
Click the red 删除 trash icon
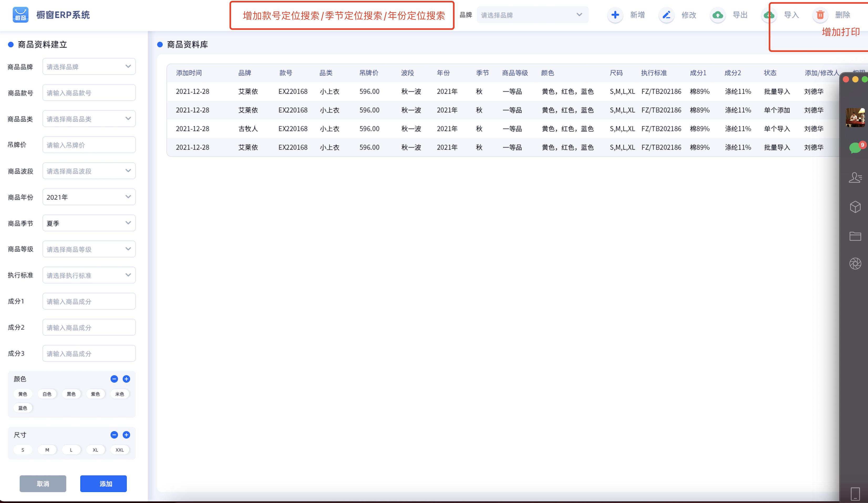(x=820, y=15)
